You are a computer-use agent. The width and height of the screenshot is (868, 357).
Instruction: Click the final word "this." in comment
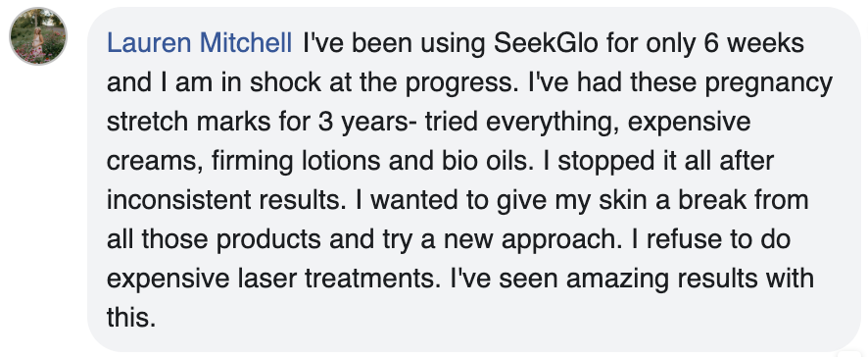131,319
